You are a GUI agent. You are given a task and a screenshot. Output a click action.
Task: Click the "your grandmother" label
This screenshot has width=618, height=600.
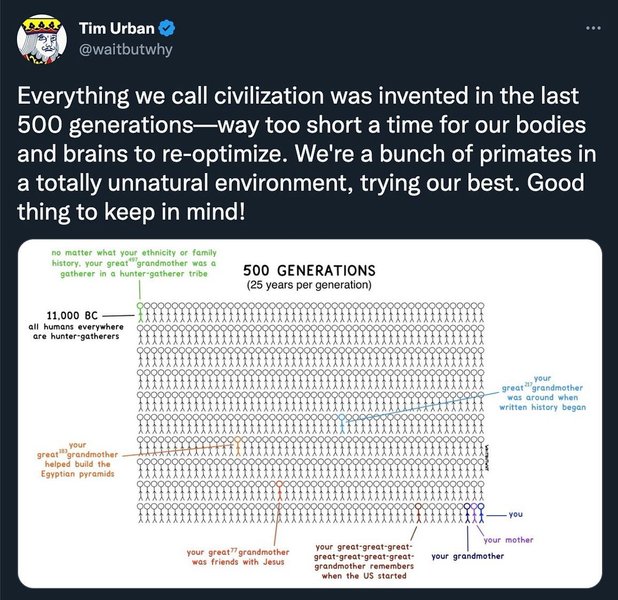coord(467,556)
